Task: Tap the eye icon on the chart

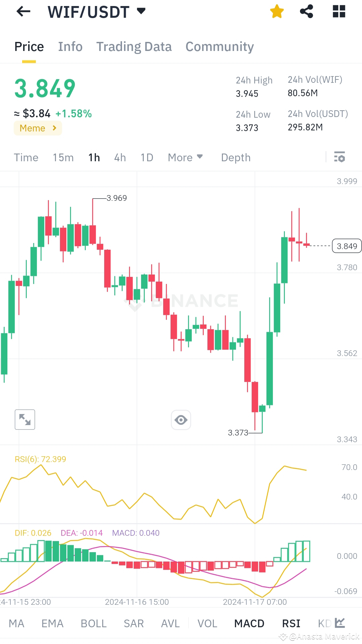Action: 181,420
